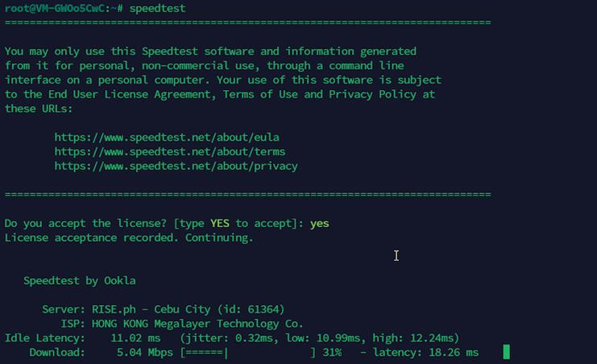Screen dimensions: 597x364
Task: Open the speedtest.net EULA URL
Action: point(167,137)
